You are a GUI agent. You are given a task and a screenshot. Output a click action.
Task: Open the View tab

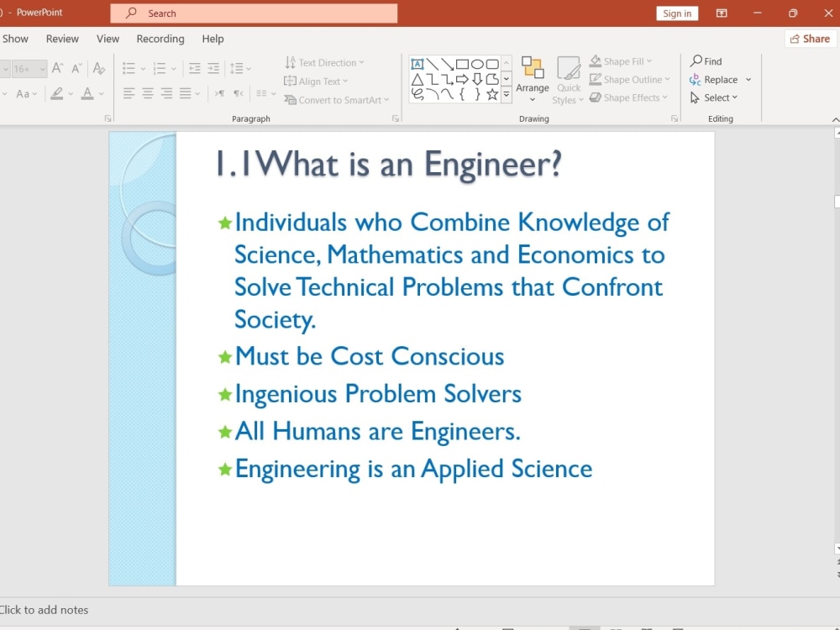108,39
